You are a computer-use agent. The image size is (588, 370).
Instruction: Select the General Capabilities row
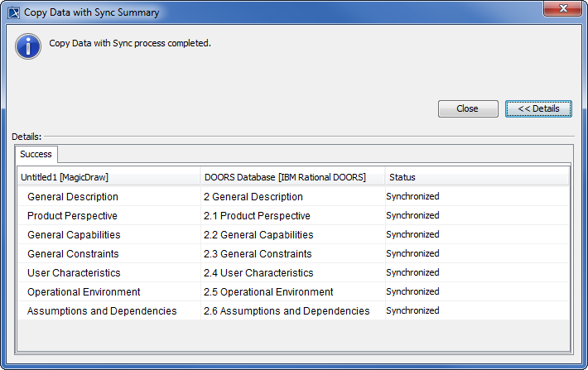[74, 235]
